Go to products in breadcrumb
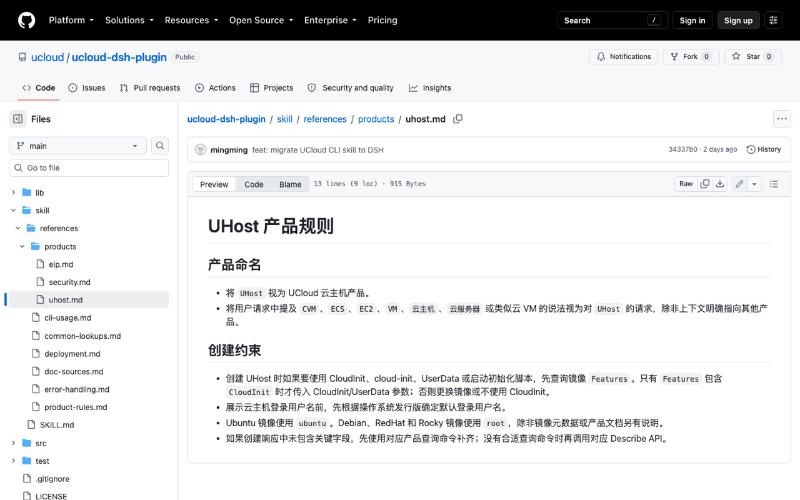800x500 pixels. click(376, 119)
